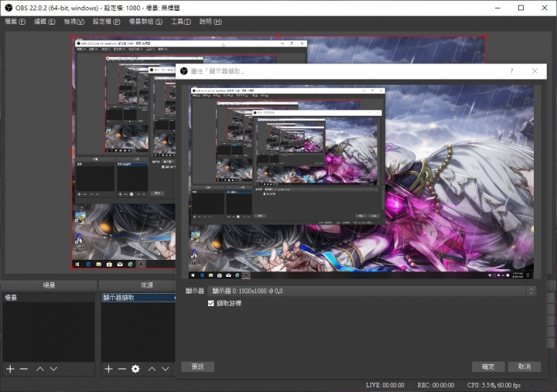
Task: Click help question mark in properties dialog
Action: (x=511, y=71)
